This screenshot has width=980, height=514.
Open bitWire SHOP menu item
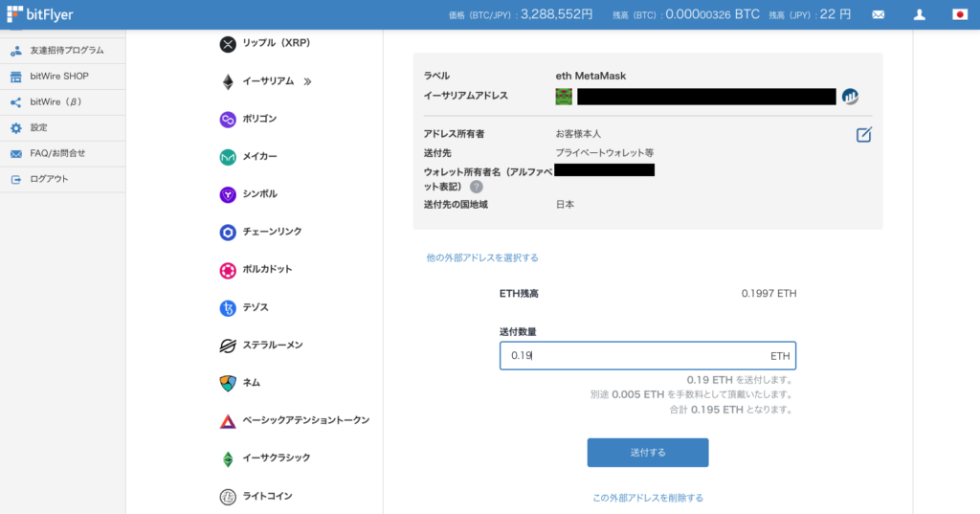(x=62, y=77)
